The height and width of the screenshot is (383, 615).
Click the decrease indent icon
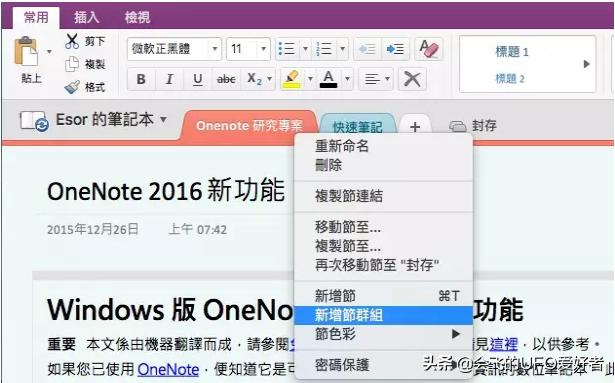tap(367, 49)
